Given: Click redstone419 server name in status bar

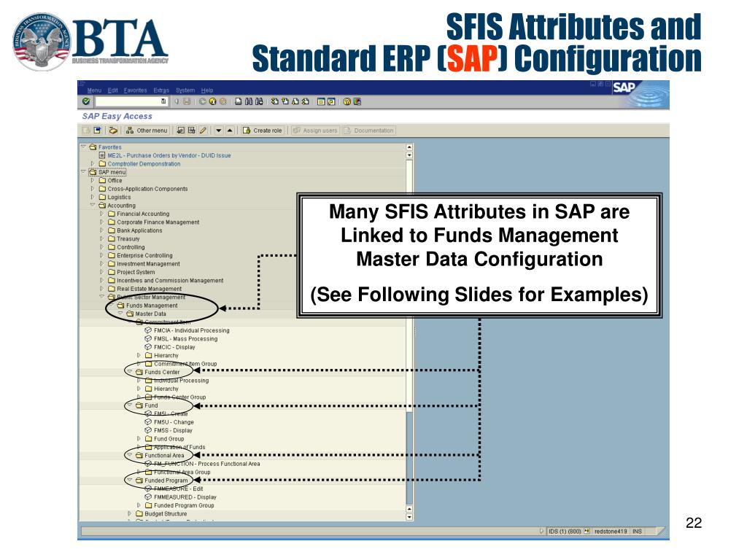Looking at the screenshot, I should coord(611,531).
